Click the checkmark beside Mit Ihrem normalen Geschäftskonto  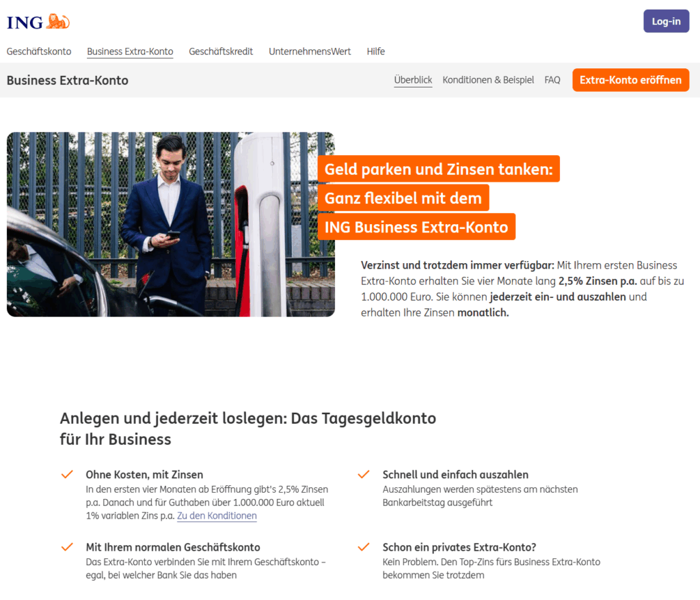click(x=67, y=547)
